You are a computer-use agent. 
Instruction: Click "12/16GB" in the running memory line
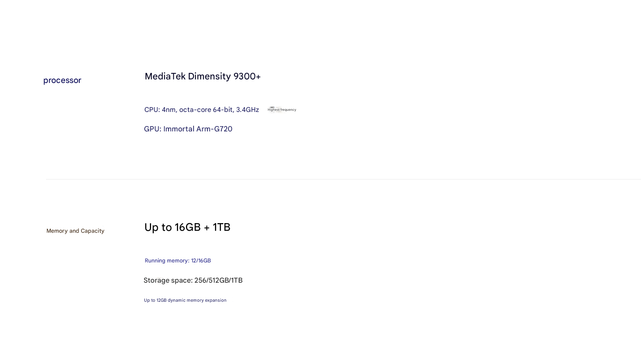click(x=201, y=260)
